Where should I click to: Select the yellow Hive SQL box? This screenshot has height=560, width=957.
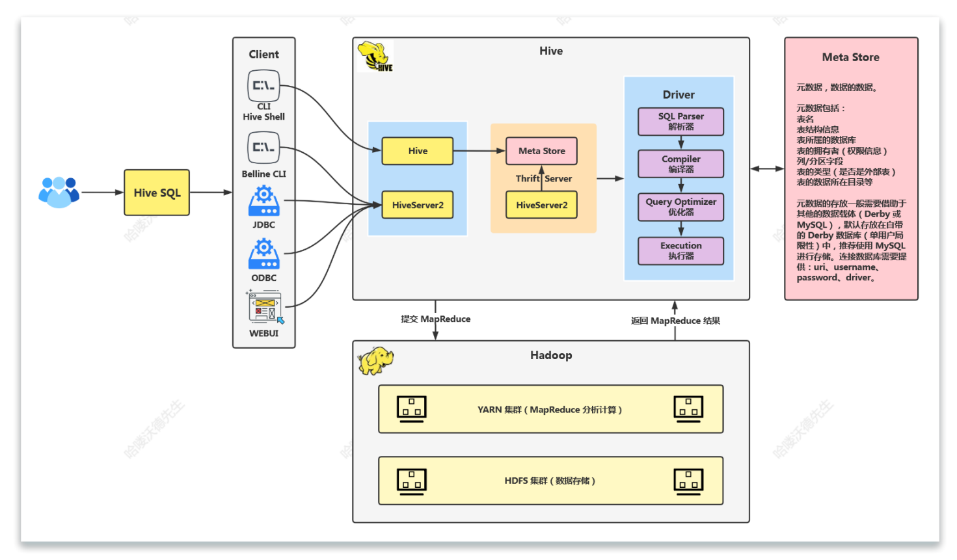click(x=157, y=193)
